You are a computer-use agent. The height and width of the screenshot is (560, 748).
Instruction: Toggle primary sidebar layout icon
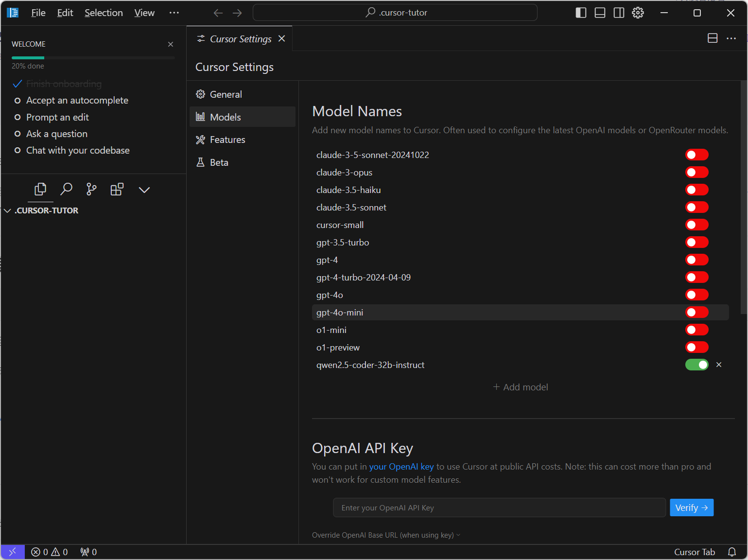581,13
